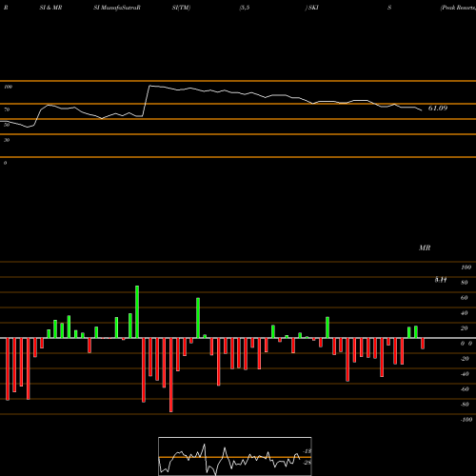Click the 'MR' panel label
The height and width of the screenshot is (476, 476).
pyautogui.click(x=425, y=248)
